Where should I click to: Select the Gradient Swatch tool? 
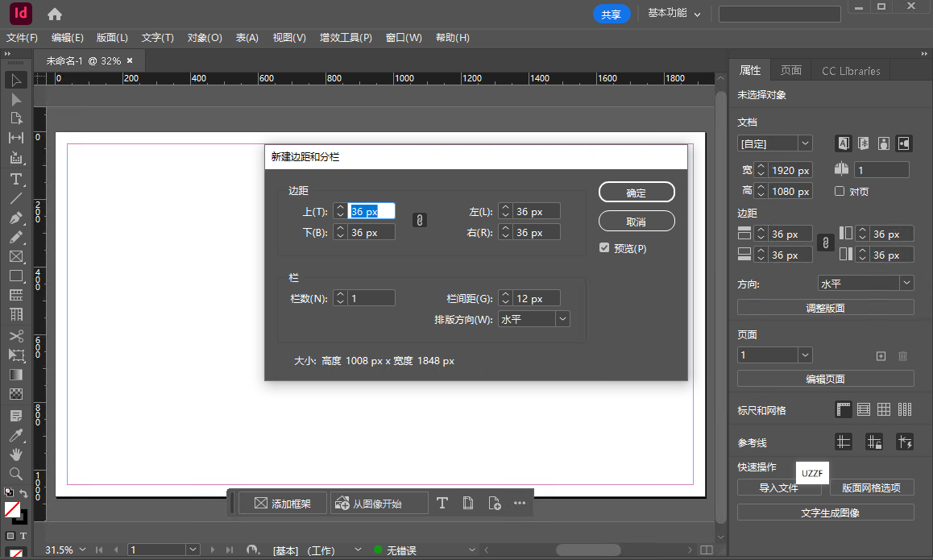pos(16,374)
